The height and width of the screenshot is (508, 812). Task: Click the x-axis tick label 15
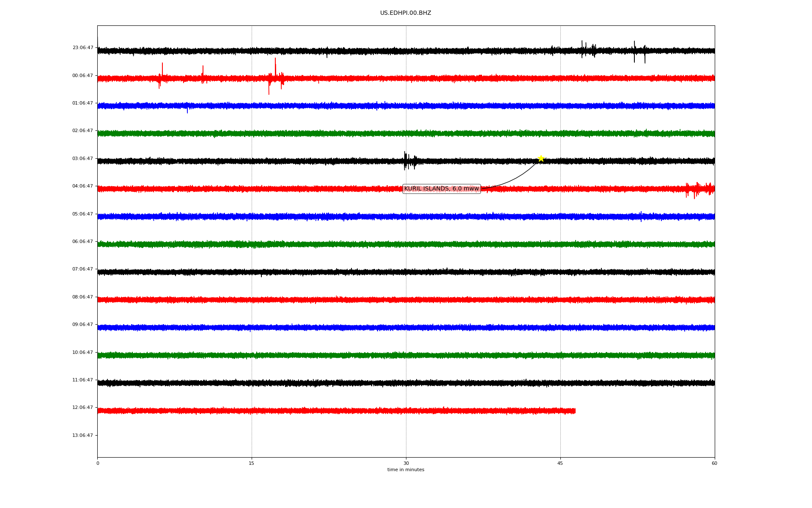tap(252, 463)
